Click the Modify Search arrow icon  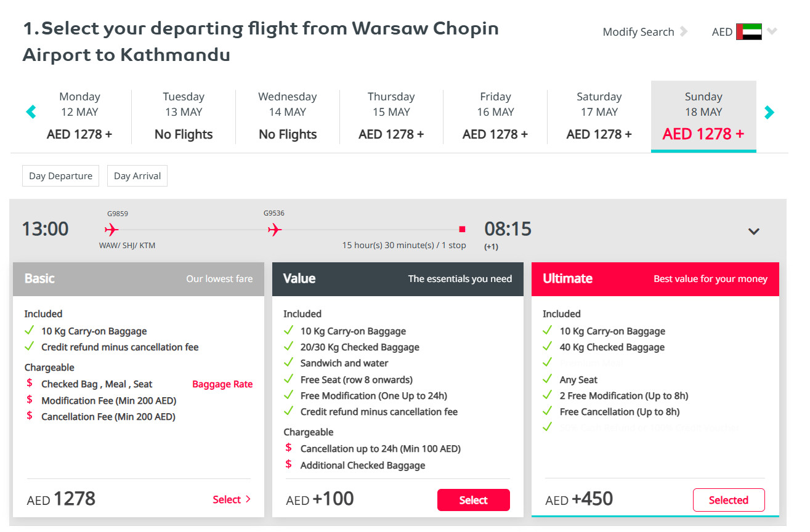tap(683, 32)
